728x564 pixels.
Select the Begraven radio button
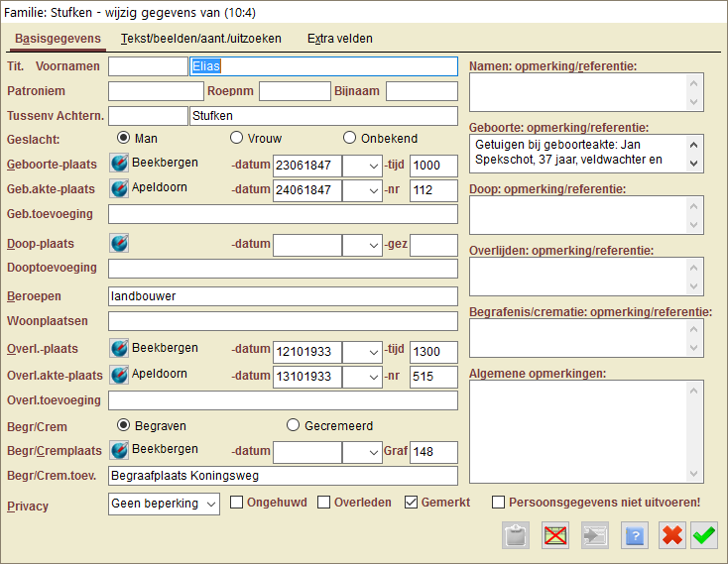(123, 425)
